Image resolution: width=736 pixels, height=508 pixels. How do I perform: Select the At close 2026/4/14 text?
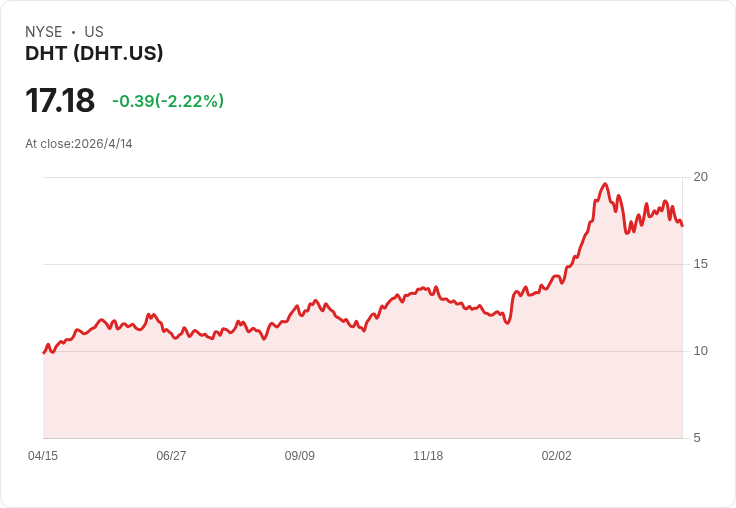(x=79, y=143)
